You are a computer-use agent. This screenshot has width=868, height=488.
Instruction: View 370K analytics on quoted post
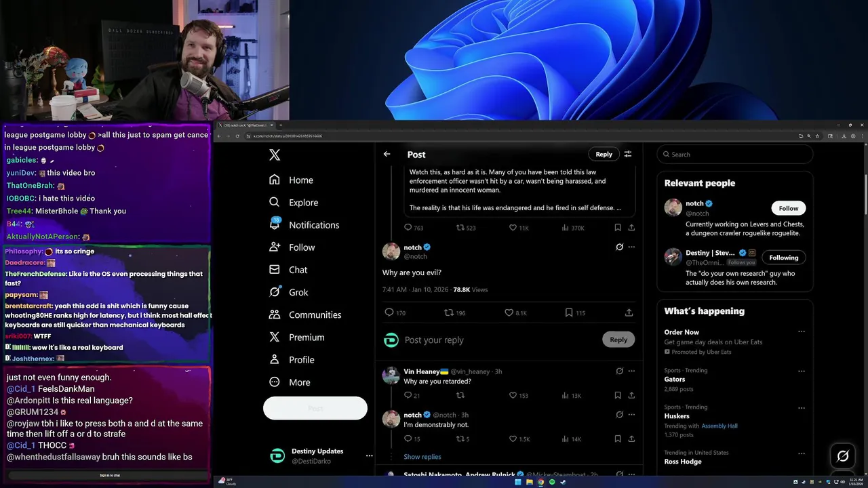coord(573,228)
